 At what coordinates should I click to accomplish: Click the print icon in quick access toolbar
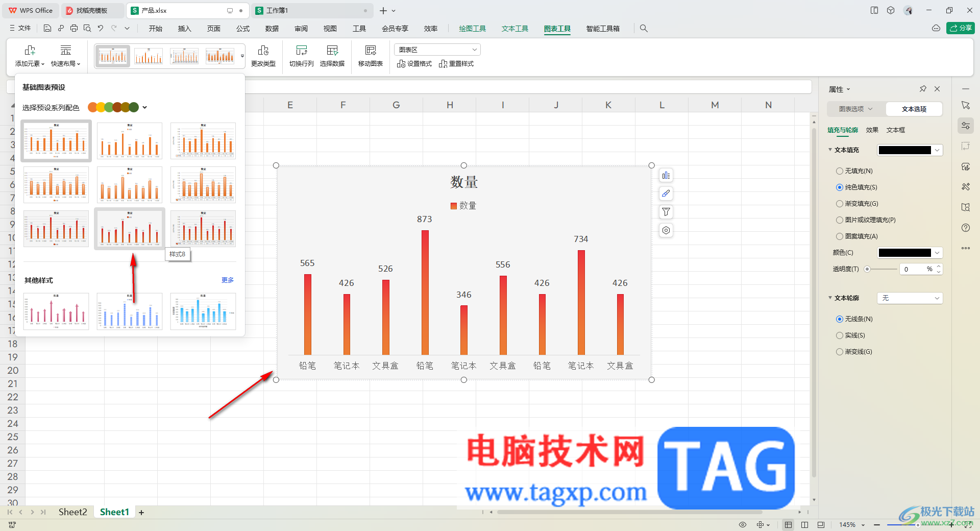(74, 29)
